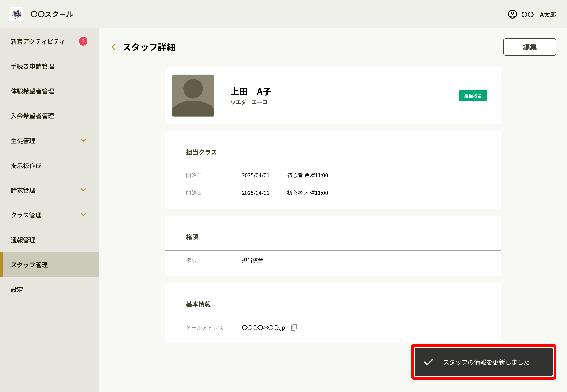Click the email 〇〇〇〇@〇〇.jp
The width and height of the screenshot is (567, 392).
pos(263,327)
